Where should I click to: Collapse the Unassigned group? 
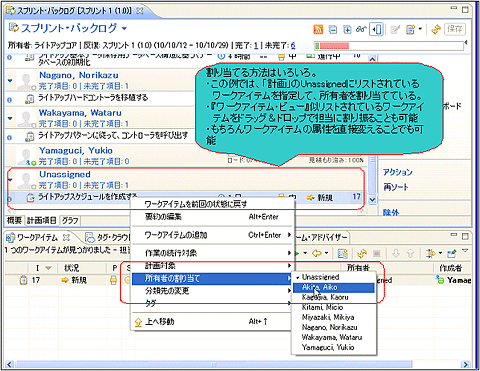(10, 180)
